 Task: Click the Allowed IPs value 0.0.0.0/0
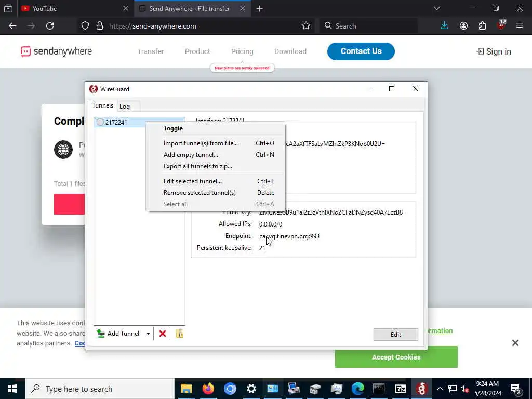tap(270, 224)
